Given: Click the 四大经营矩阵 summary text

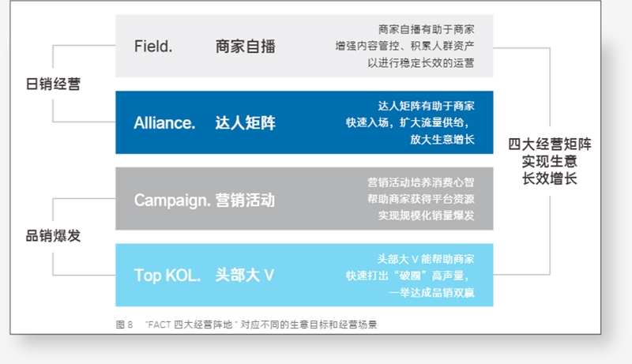Looking at the screenshot, I should click(550, 144).
